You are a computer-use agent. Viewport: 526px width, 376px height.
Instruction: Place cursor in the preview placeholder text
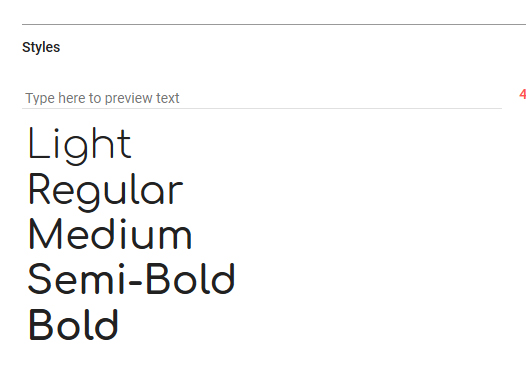102,98
